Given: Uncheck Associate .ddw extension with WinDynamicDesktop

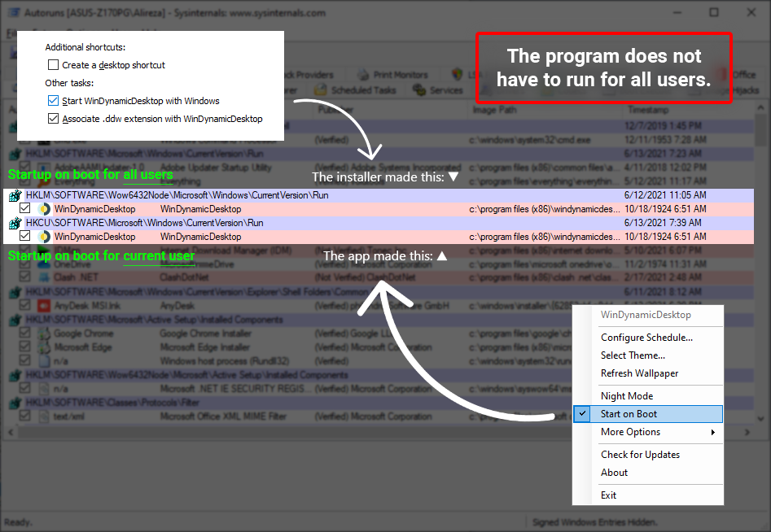Looking at the screenshot, I should (53, 119).
